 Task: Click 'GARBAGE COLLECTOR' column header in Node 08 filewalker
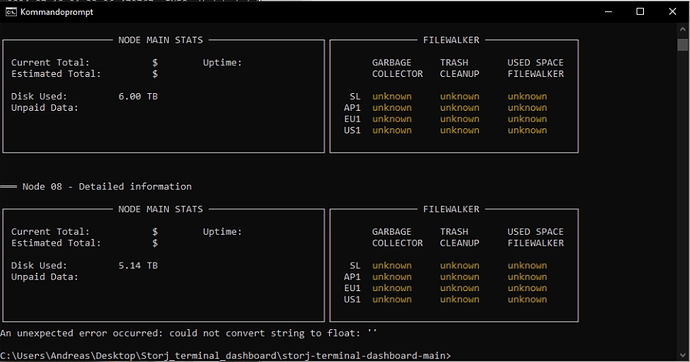pos(397,238)
